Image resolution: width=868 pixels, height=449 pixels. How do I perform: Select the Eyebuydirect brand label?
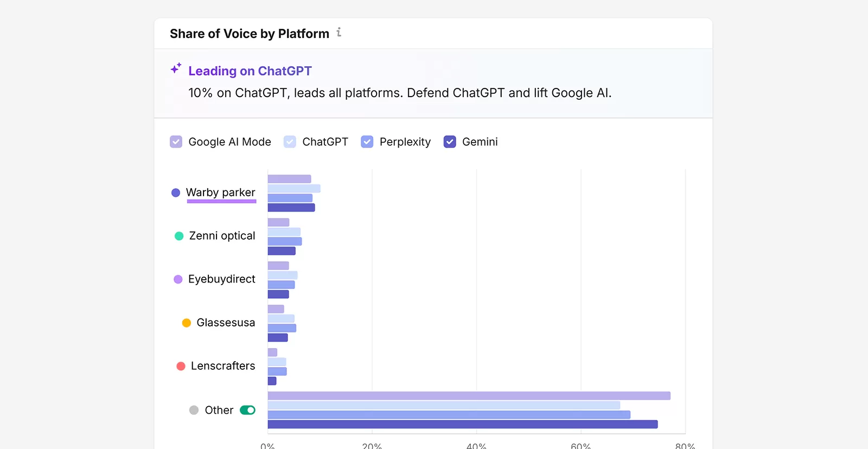pos(221,279)
